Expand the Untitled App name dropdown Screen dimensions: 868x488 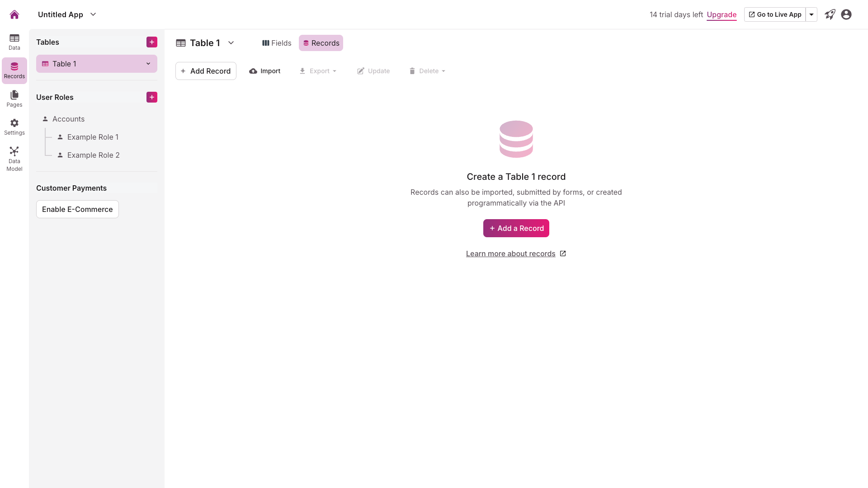click(93, 14)
